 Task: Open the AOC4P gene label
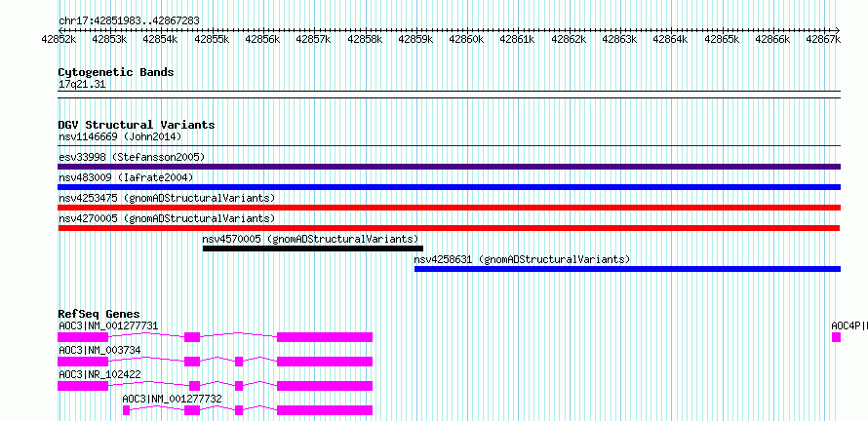(x=849, y=325)
